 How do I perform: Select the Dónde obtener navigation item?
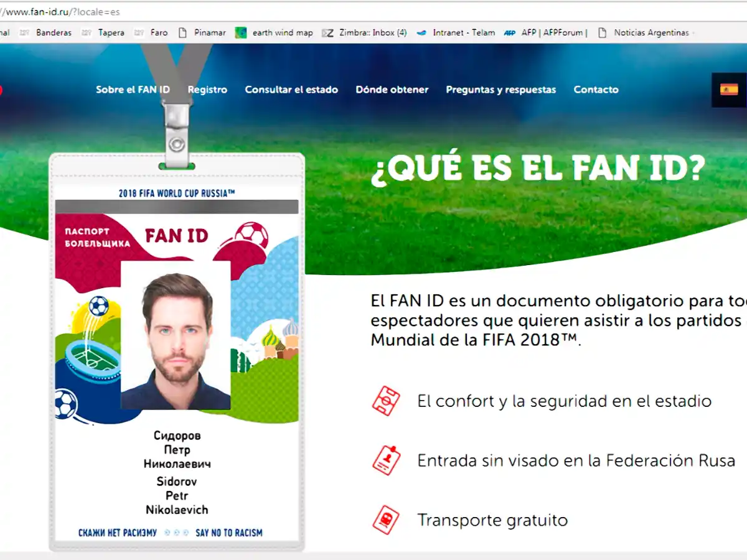tap(392, 90)
